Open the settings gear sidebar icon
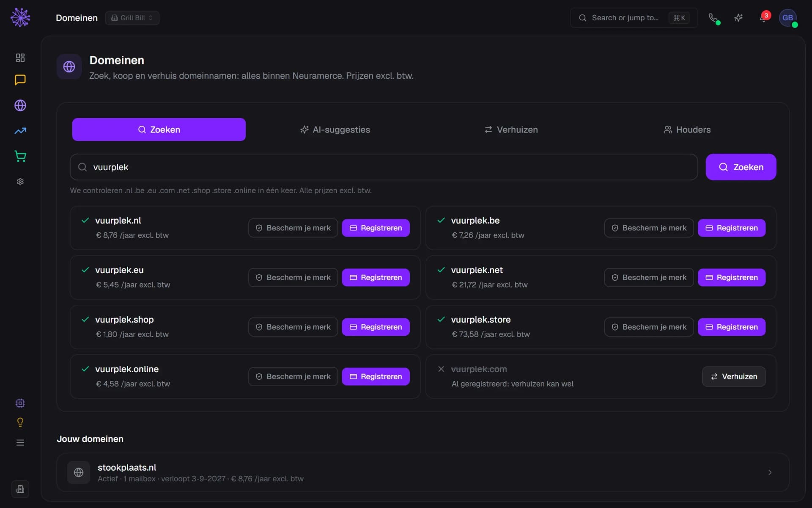 [20, 182]
